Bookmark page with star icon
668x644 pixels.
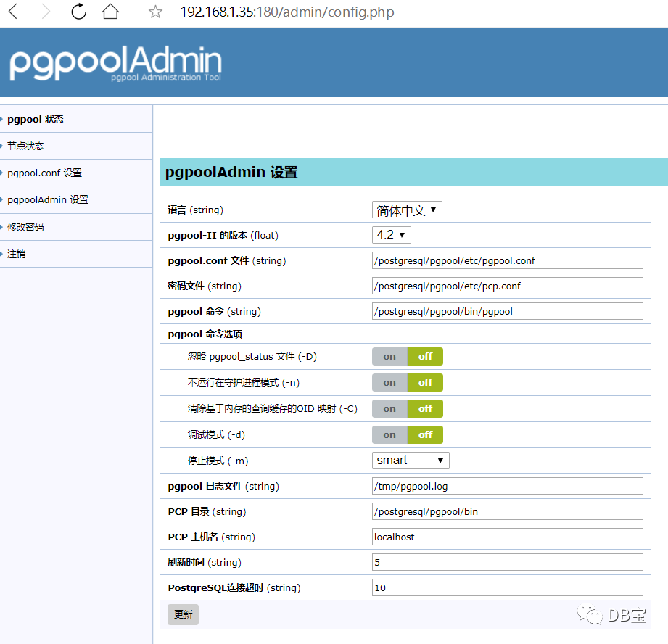(155, 12)
